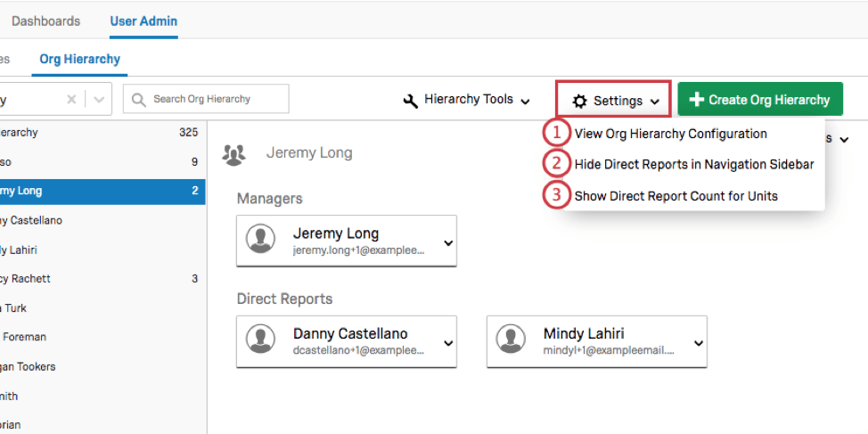This screenshot has width=868, height=434.
Task: Switch to the Dashboards tab
Action: (x=45, y=20)
